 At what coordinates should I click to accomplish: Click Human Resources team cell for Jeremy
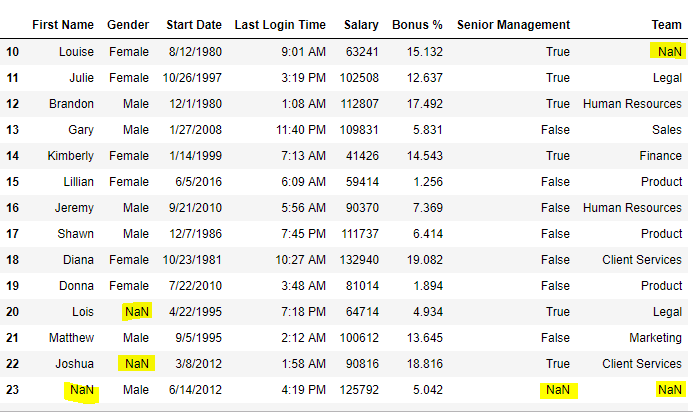(632, 208)
